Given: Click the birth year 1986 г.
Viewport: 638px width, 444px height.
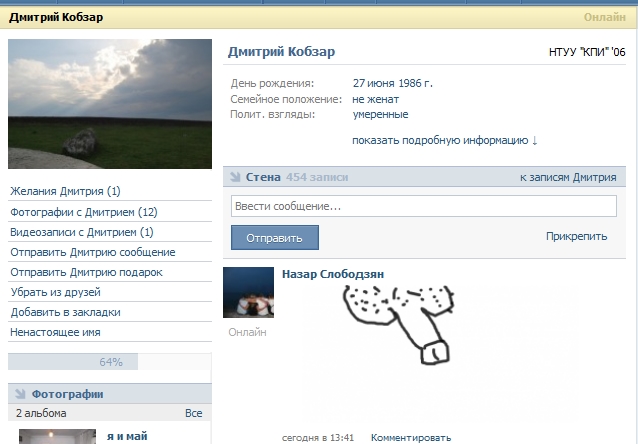Looking at the screenshot, I should 415,83.
